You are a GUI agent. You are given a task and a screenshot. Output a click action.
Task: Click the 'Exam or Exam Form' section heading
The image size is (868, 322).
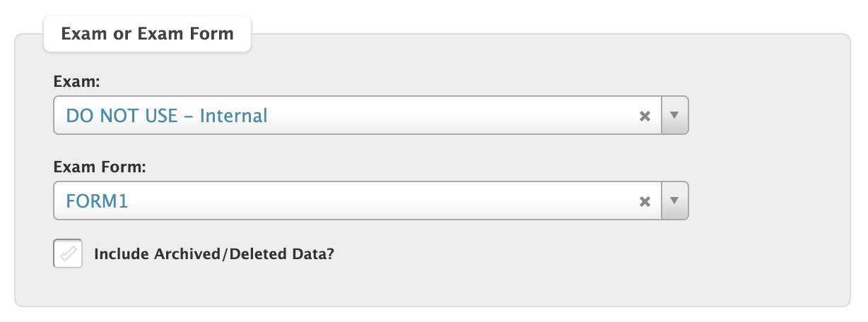click(148, 33)
